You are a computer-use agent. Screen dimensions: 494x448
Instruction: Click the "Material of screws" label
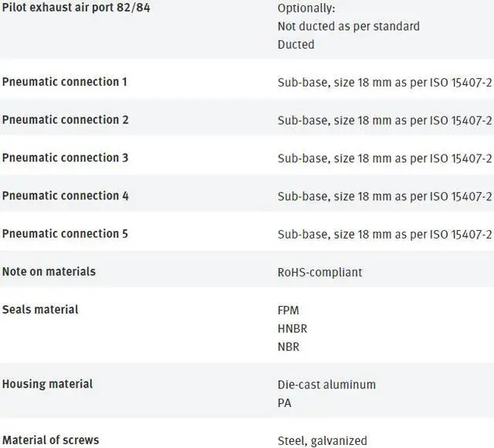pyautogui.click(x=50, y=440)
